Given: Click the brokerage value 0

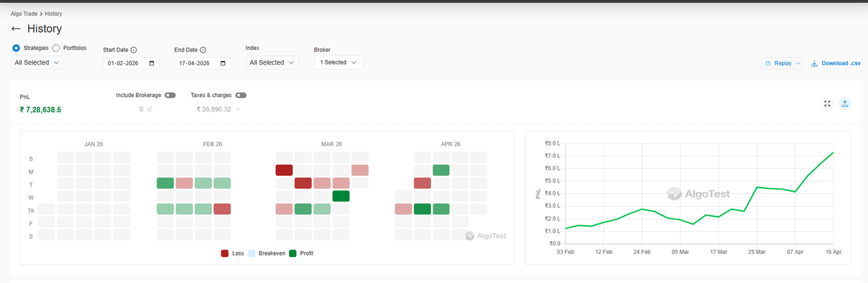Looking at the screenshot, I should 142,109.
